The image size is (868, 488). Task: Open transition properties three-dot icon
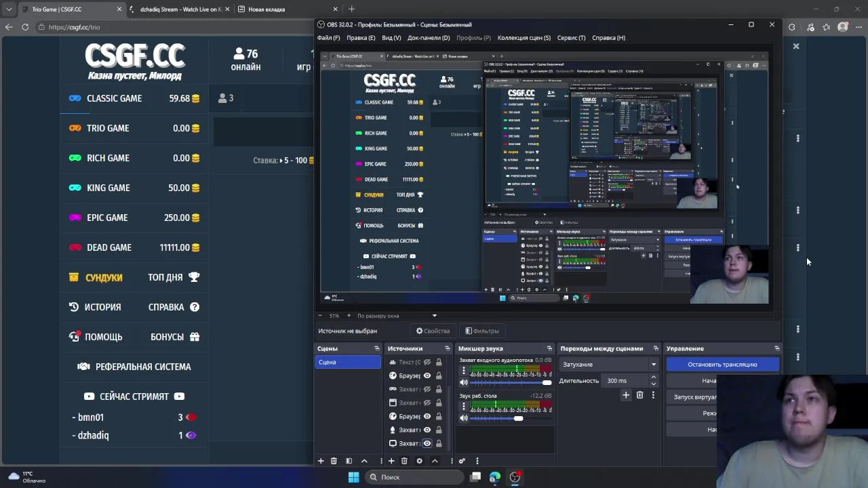pos(653,395)
